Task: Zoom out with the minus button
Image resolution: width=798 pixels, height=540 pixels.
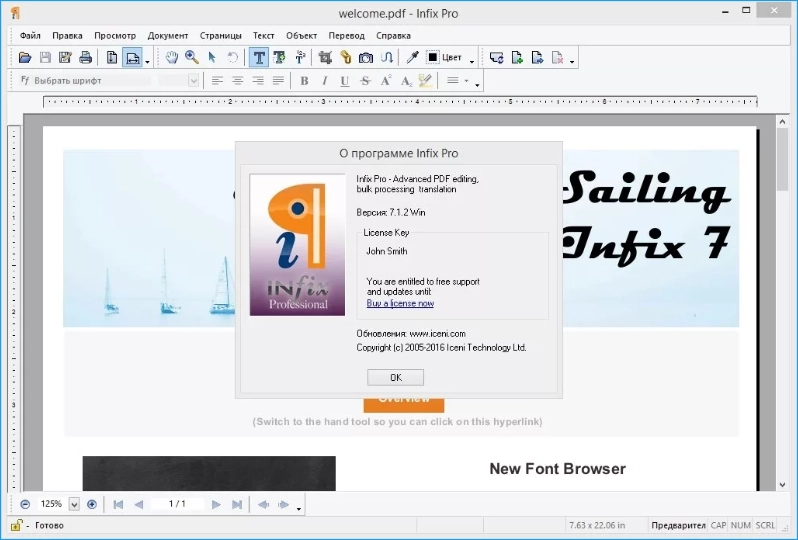Action: 25,504
